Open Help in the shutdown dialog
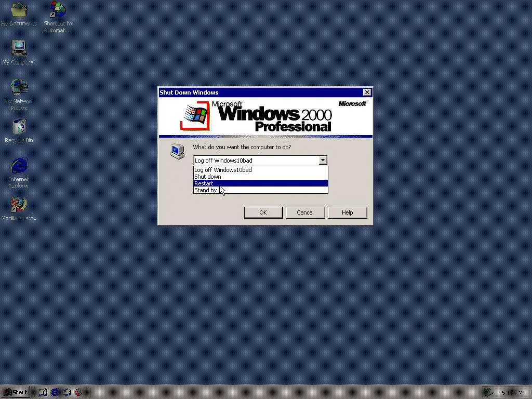Image resolution: width=532 pixels, height=399 pixels. [348, 212]
